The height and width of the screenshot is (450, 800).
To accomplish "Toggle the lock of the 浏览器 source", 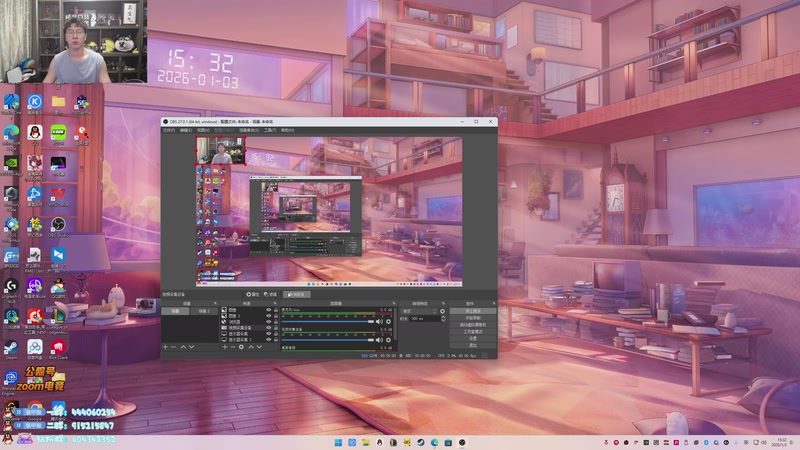I will click(276, 322).
